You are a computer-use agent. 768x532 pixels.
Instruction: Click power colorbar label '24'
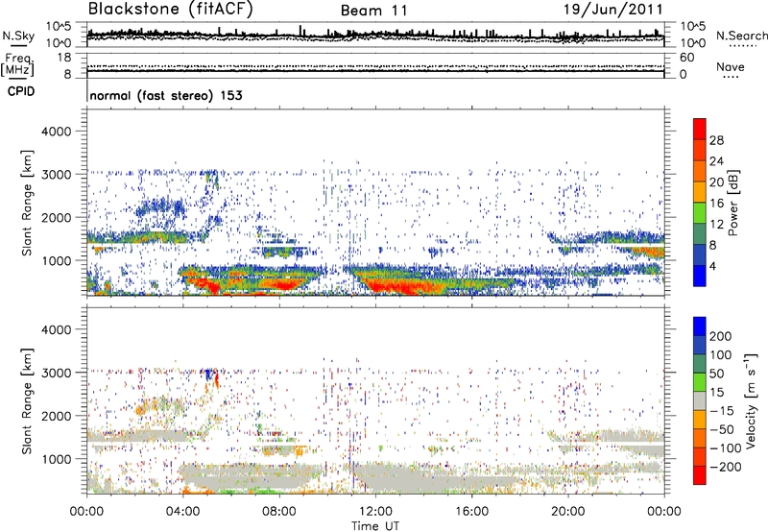[716, 161]
